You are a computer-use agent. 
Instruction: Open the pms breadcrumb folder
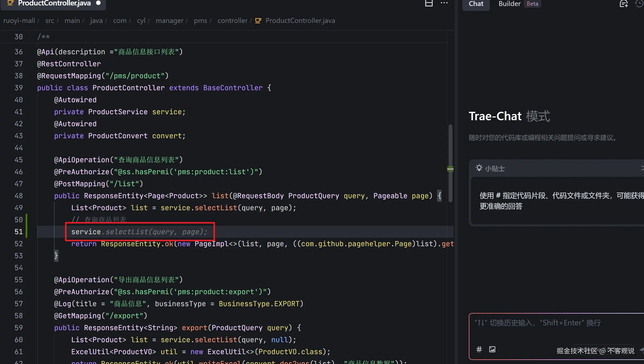tap(200, 21)
